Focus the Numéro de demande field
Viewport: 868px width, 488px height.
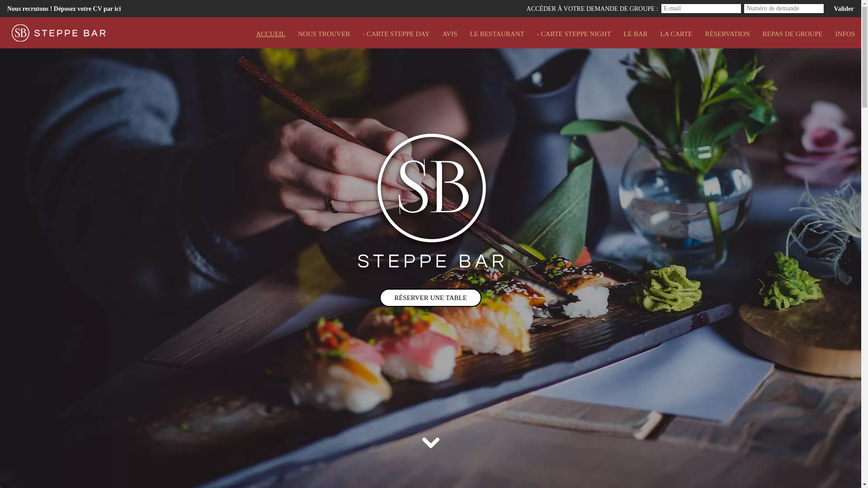[784, 9]
